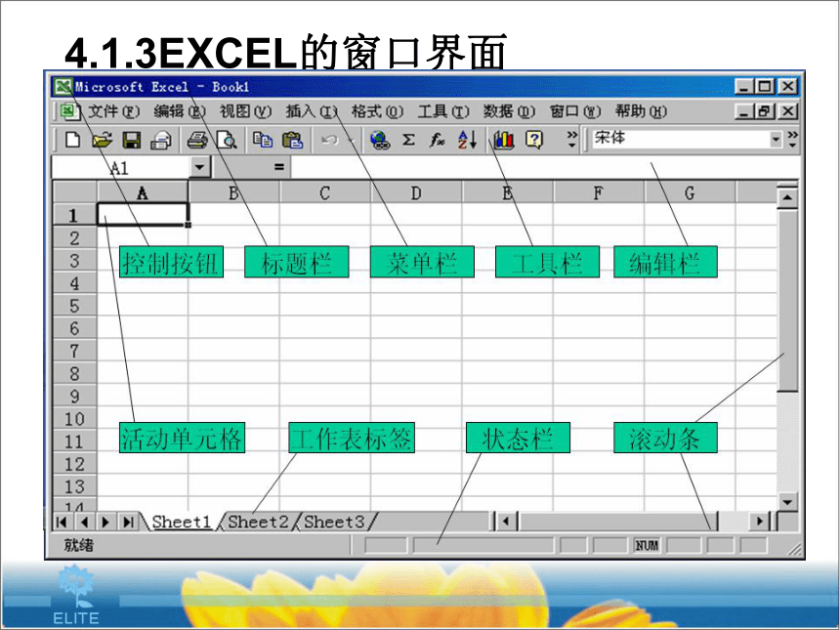Select column F header
The image size is (840, 630).
tap(599, 192)
